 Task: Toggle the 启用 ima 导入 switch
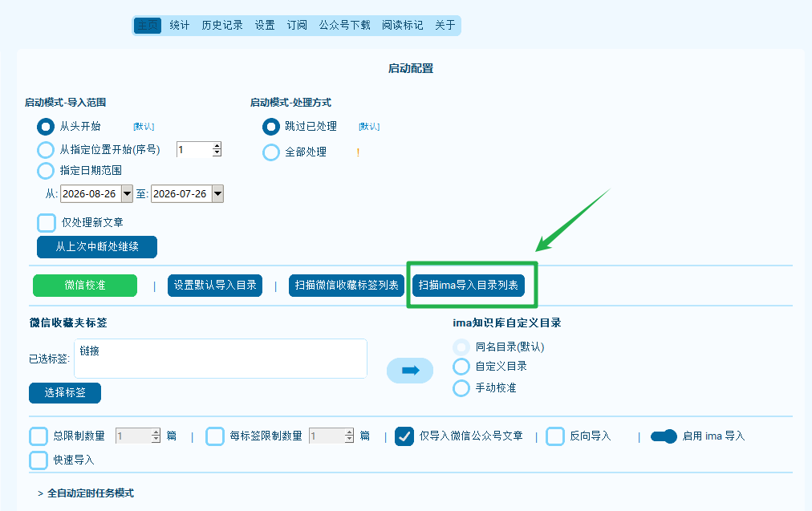664,436
